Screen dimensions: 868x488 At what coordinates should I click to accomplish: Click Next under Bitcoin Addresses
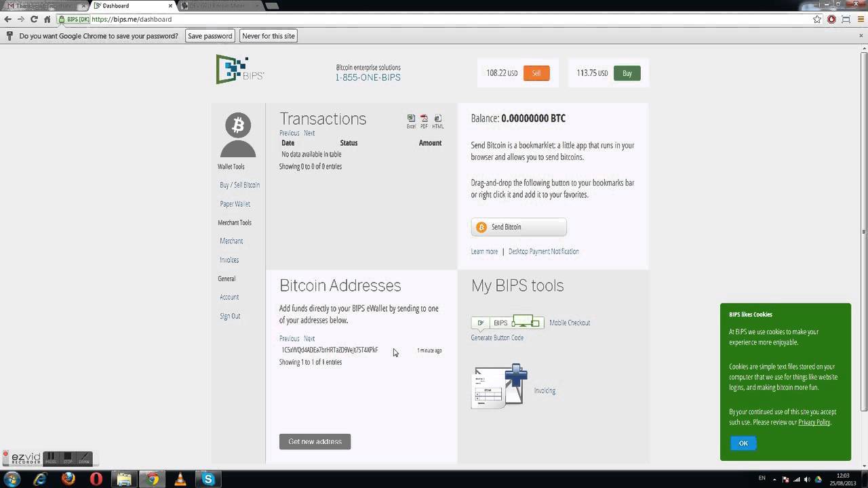point(309,338)
